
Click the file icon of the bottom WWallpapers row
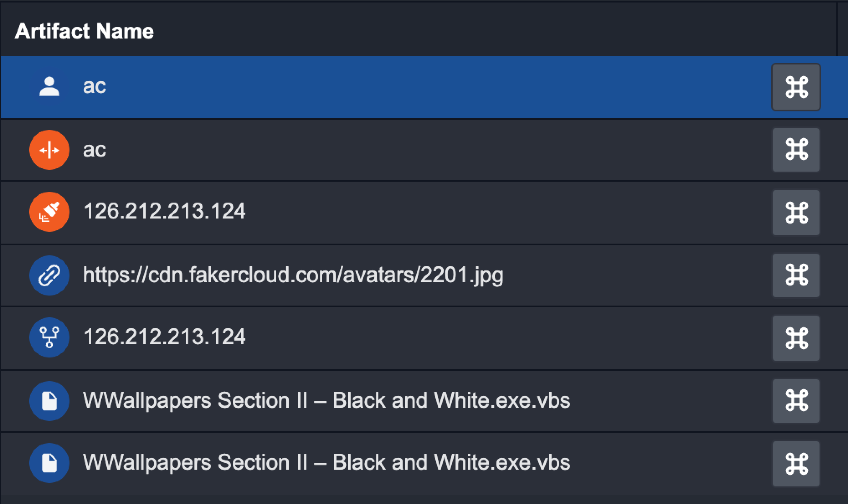click(49, 463)
